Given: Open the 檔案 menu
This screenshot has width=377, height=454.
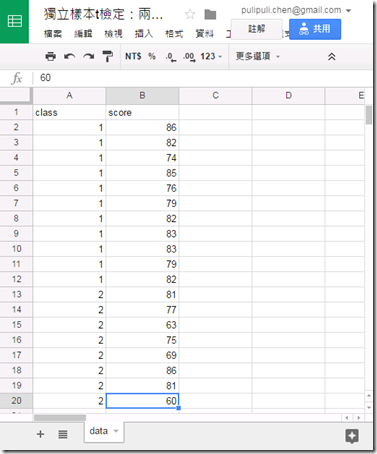Looking at the screenshot, I should [x=53, y=34].
